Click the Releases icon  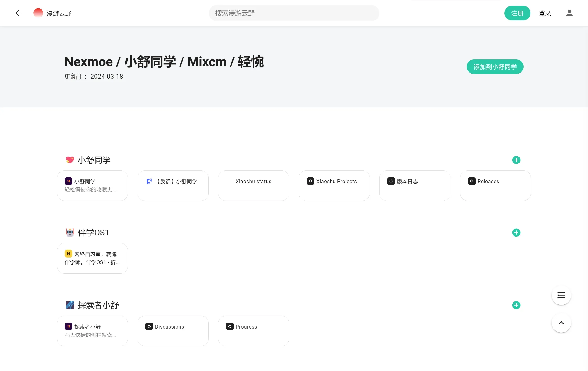coord(472,181)
